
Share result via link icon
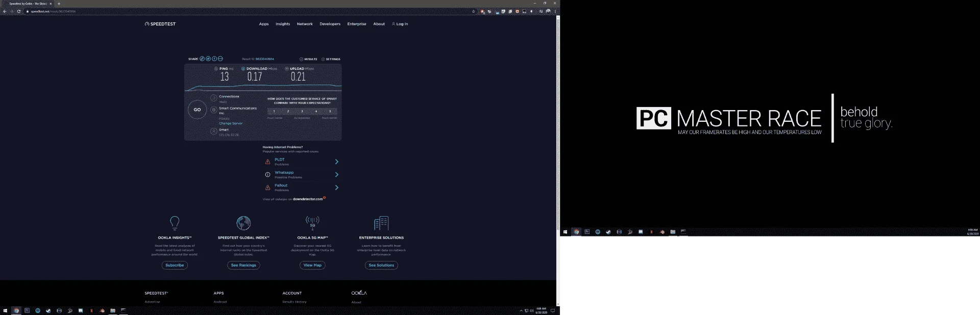click(202, 59)
